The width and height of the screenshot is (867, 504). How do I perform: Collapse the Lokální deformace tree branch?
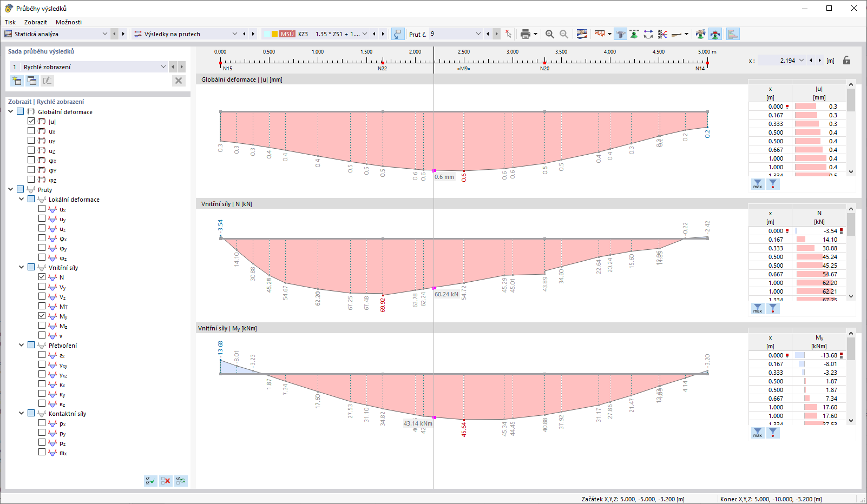click(22, 199)
